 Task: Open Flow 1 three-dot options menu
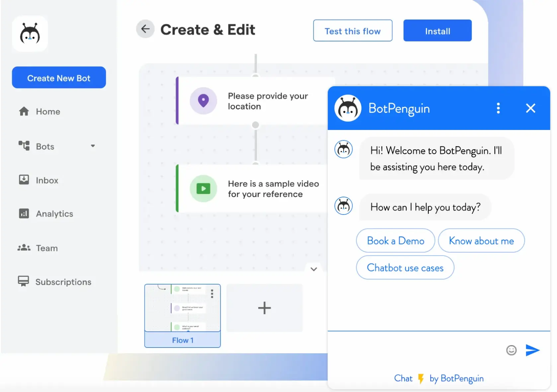click(x=212, y=294)
